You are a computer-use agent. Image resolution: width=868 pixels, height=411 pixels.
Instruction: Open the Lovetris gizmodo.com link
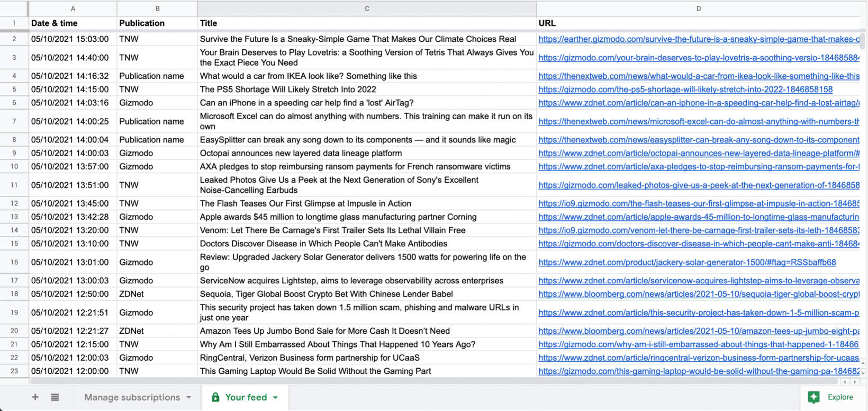click(x=699, y=58)
